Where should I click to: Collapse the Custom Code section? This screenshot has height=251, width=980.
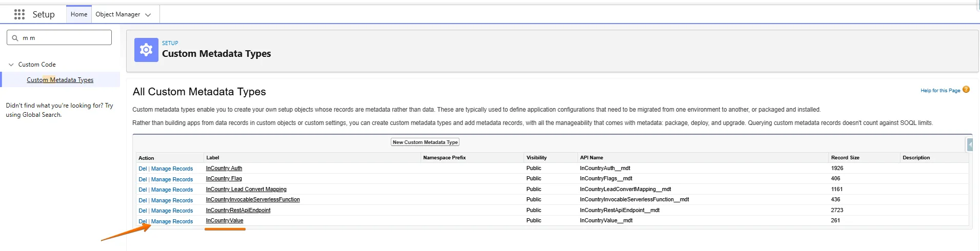pos(11,65)
